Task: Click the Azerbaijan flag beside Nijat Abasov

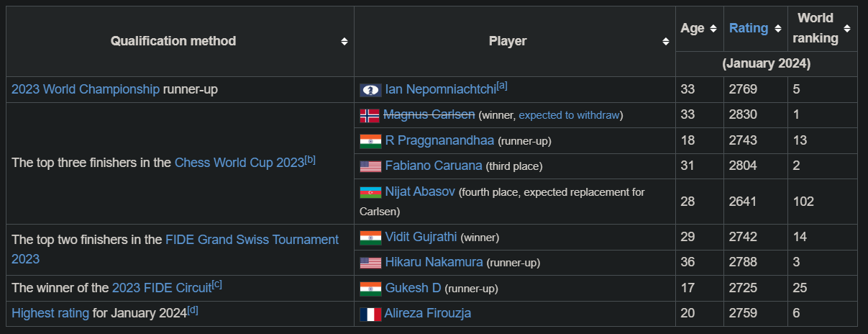Action: [370, 192]
